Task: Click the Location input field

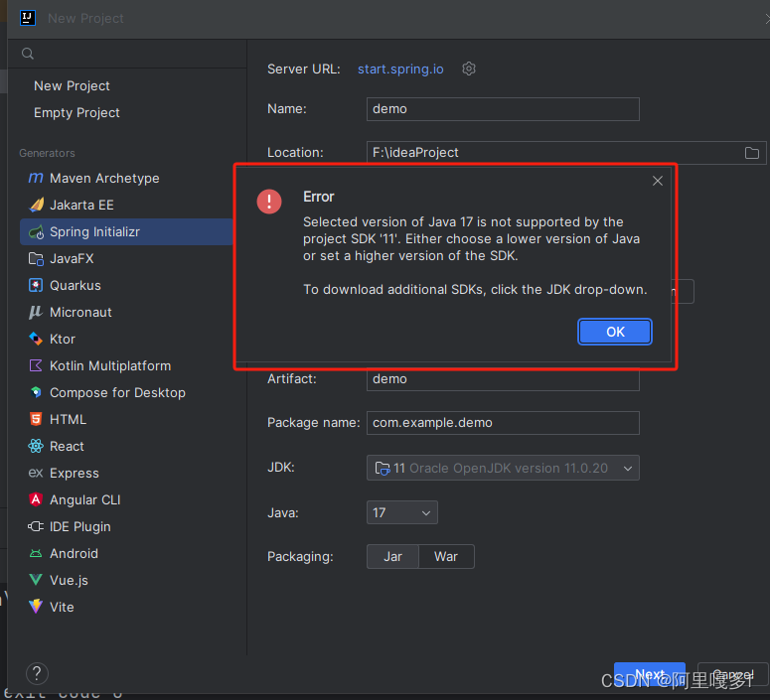Action: pyautogui.click(x=565, y=153)
